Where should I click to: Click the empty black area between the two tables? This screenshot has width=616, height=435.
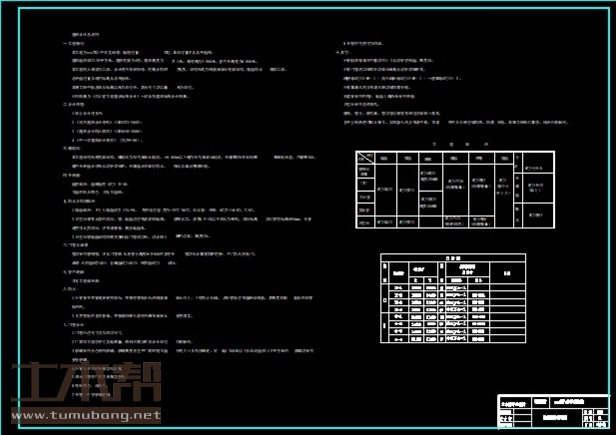click(x=462, y=241)
